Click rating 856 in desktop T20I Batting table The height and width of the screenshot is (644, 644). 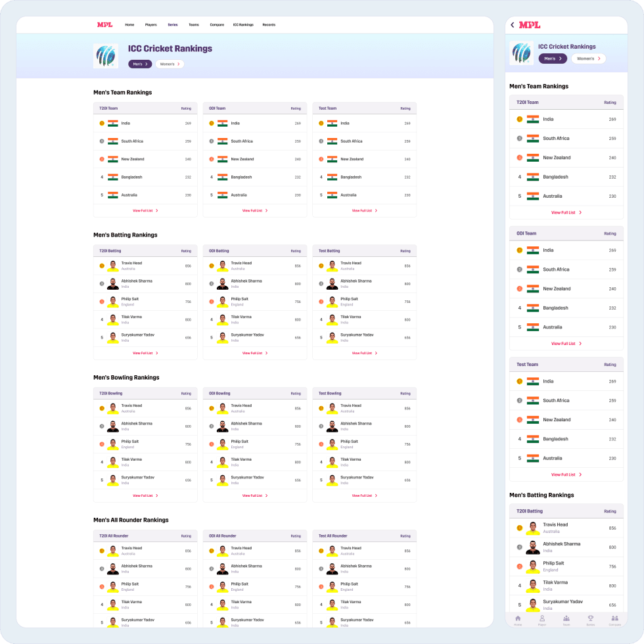click(188, 266)
